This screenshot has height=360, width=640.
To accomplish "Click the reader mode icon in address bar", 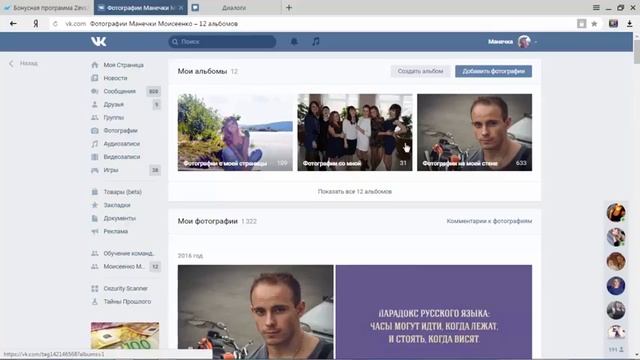I will (x=581, y=24).
